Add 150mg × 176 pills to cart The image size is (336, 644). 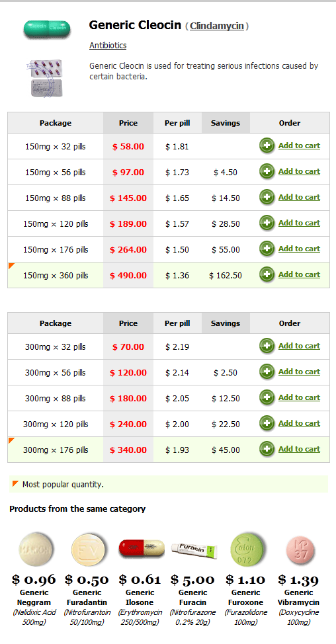[x=299, y=249]
